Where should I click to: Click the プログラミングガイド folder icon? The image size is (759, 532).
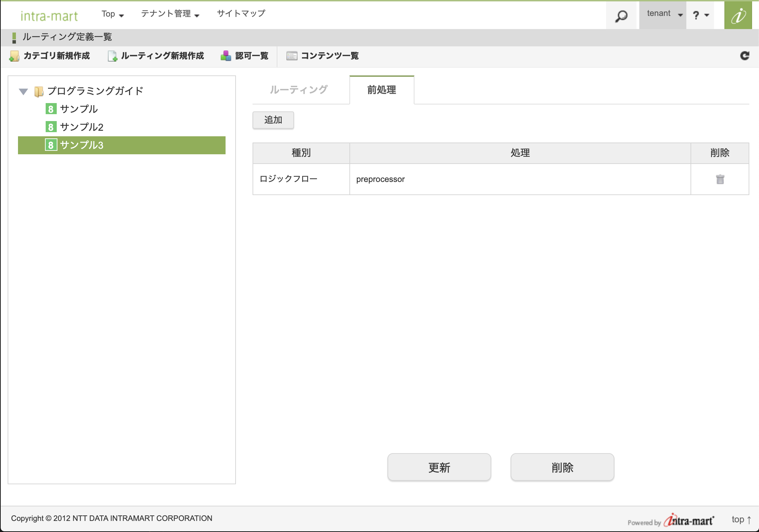tap(39, 92)
